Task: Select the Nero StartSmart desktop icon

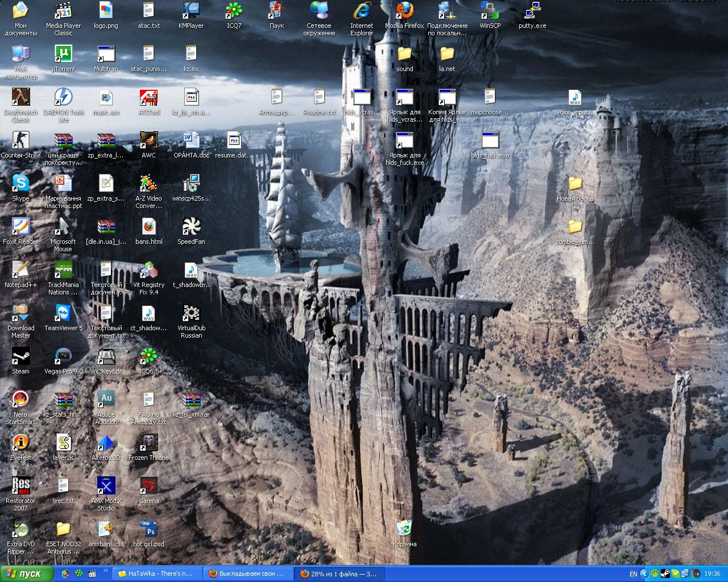Action: 20,408
